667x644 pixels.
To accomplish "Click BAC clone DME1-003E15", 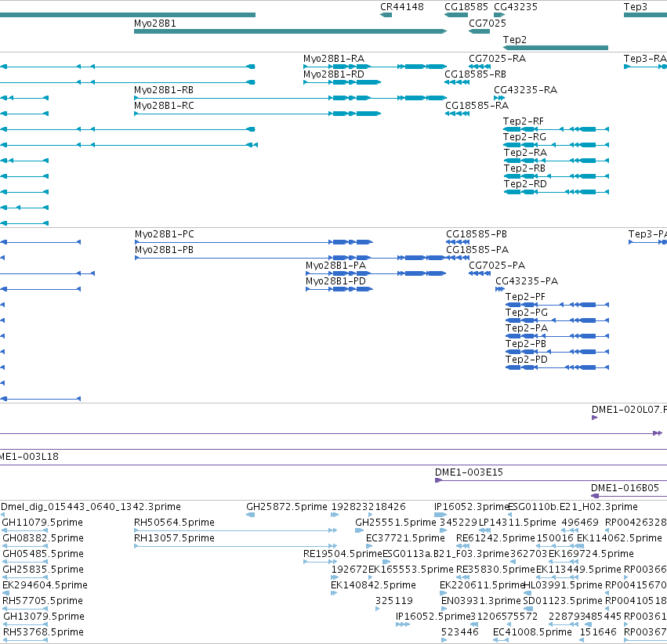I will (551, 480).
